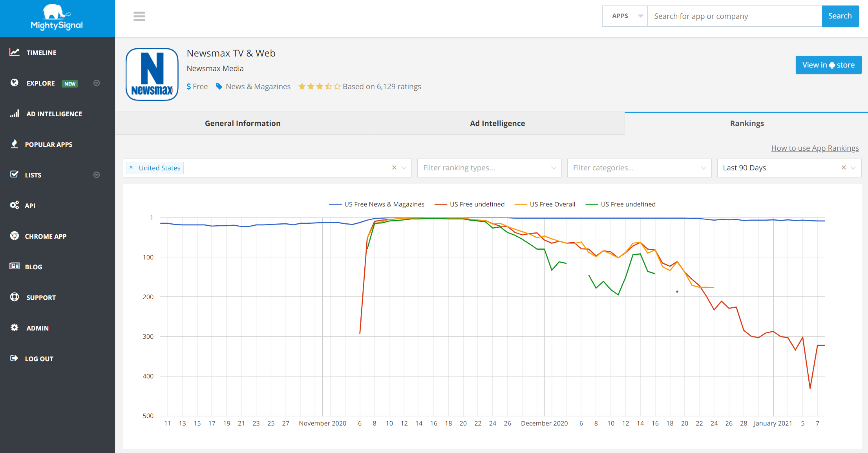Expand the Lists submenu arrow
868x453 pixels.
coord(97,175)
